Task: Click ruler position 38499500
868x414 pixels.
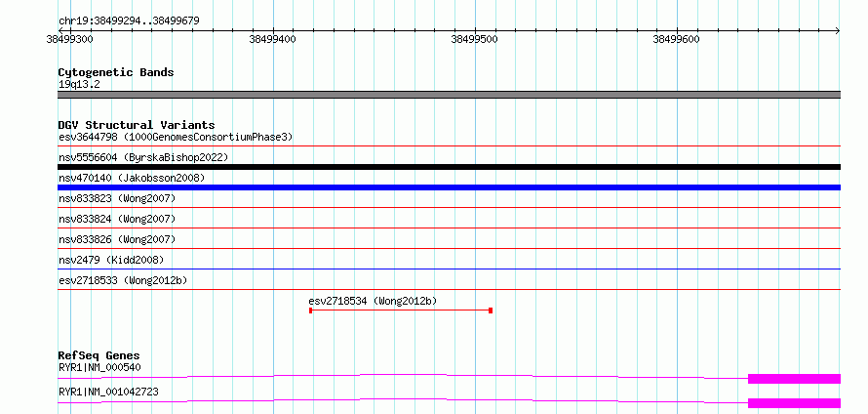Action: click(474, 39)
